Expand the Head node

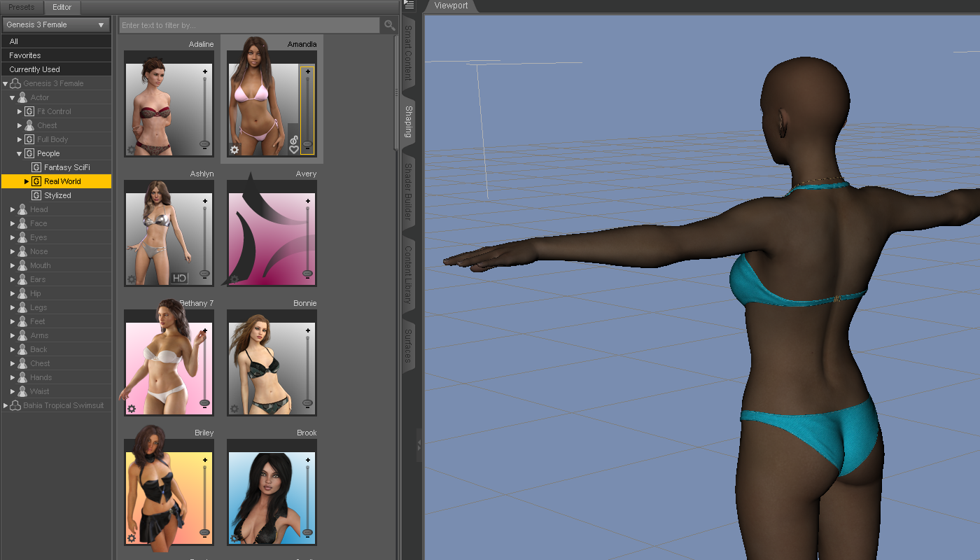coord(13,209)
